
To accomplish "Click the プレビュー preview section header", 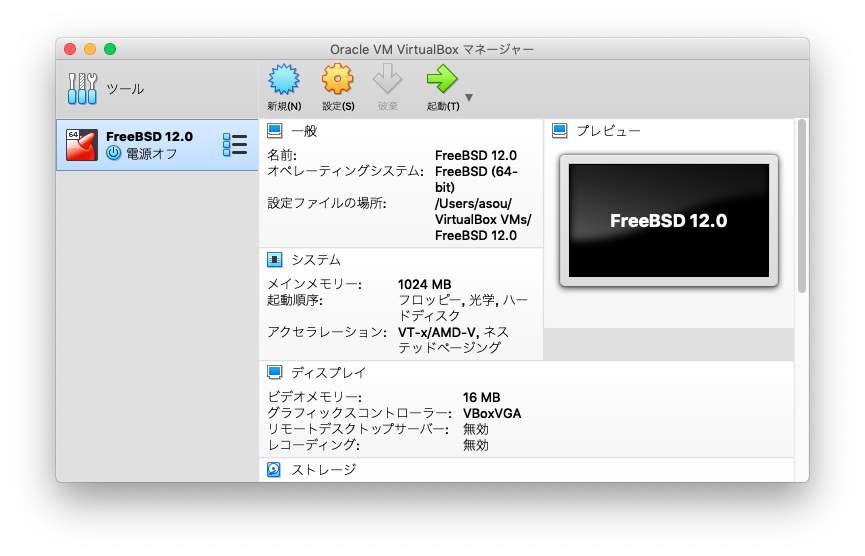I will pyautogui.click(x=608, y=131).
